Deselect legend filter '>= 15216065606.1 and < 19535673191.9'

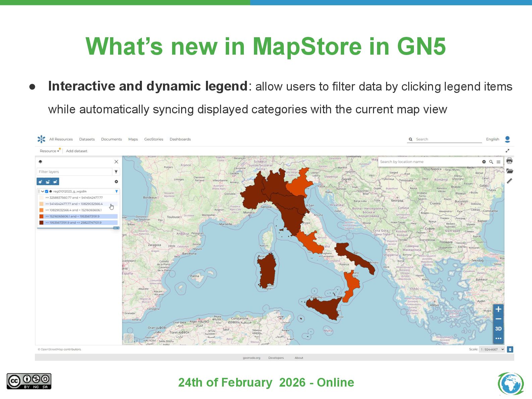tap(78, 216)
